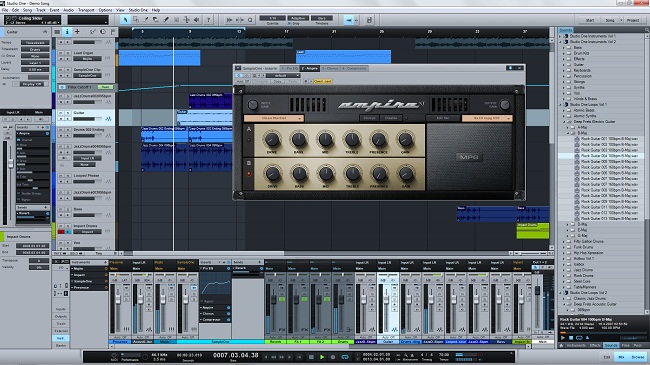Click the Copy button in plugin header
Viewport: 650px width, 365px height.
(x=277, y=81)
